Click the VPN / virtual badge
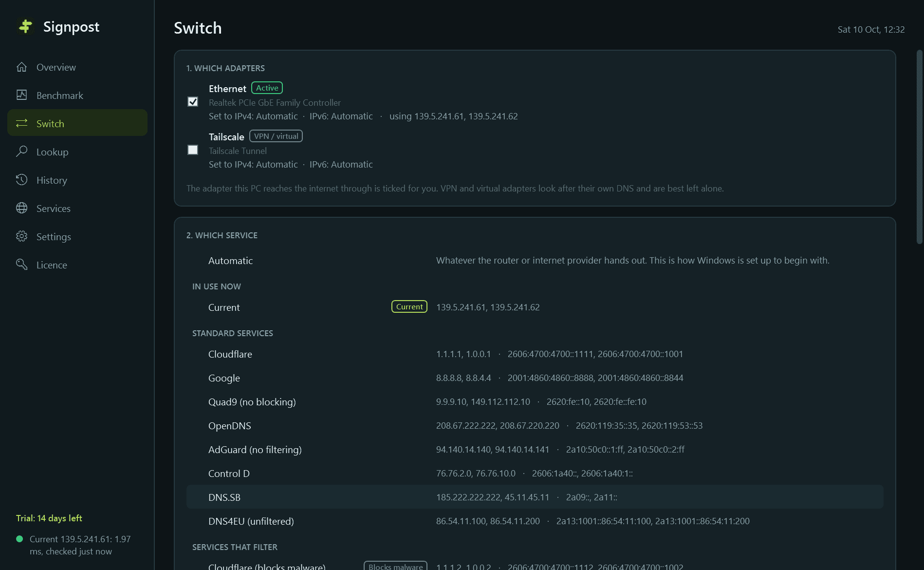This screenshot has width=924, height=570. pyautogui.click(x=276, y=136)
